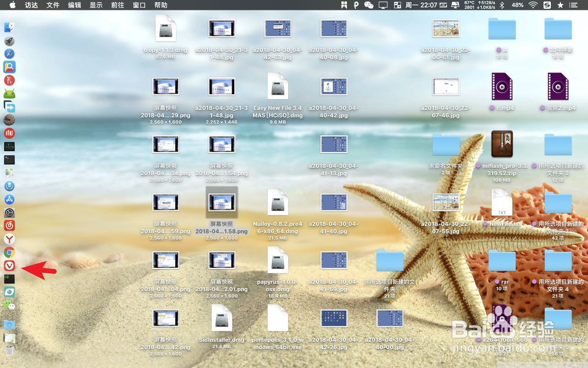Viewport: 588px width, 368px height.
Task: Open Activity Monitor in the Dock
Action: [9, 147]
